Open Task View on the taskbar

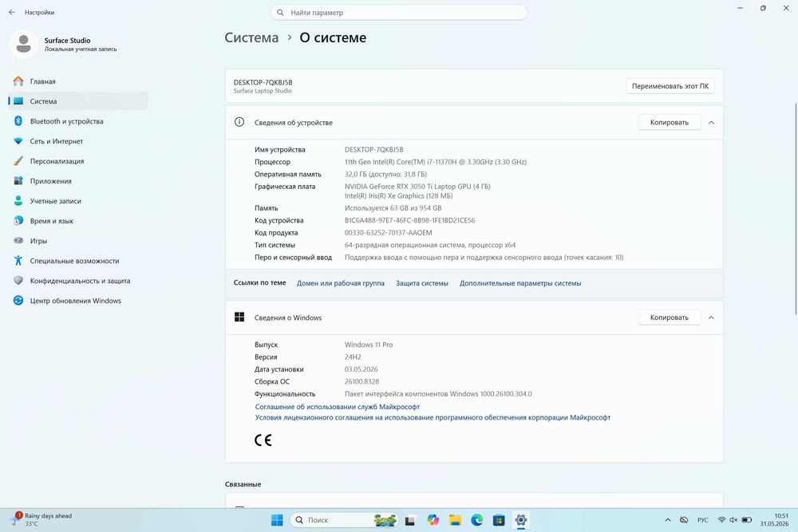(409, 520)
